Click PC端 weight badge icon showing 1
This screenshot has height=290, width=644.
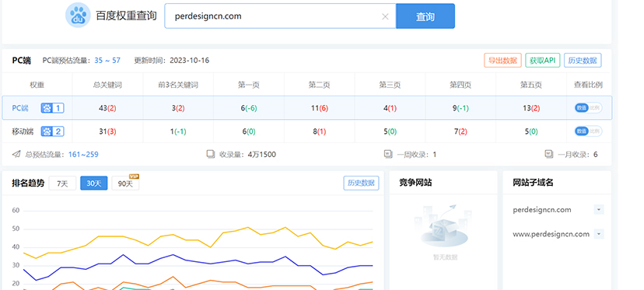(x=52, y=108)
